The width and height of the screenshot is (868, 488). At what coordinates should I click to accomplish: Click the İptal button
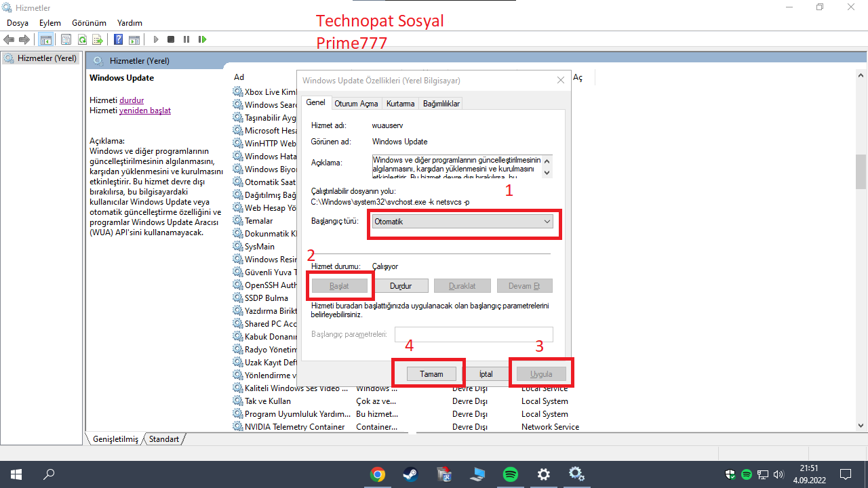tap(486, 374)
